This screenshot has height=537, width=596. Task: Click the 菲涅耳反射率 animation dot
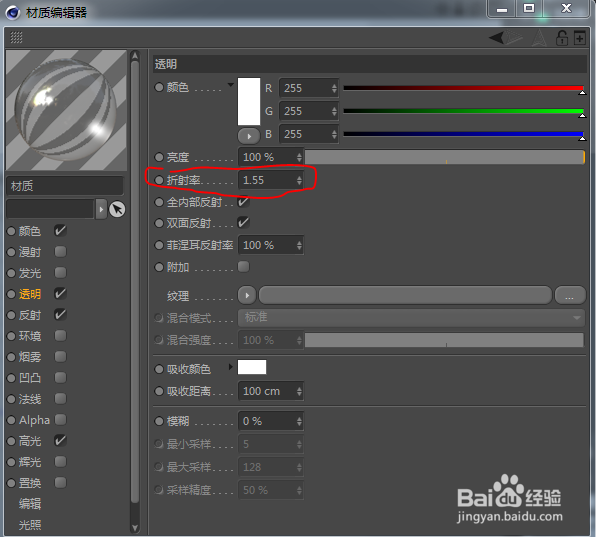[x=159, y=245]
